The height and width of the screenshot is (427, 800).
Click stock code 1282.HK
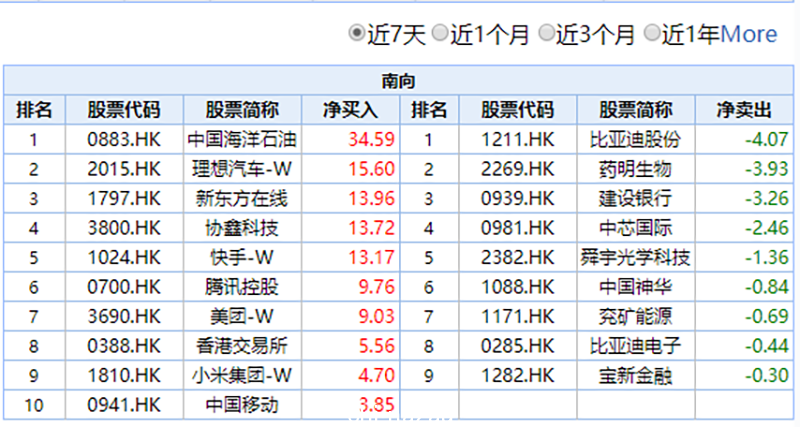[x=517, y=375]
